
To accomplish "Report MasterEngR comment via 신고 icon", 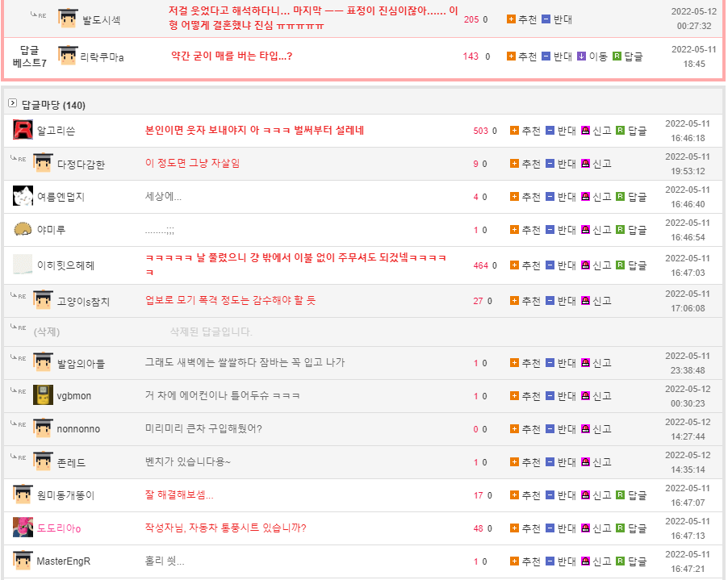I will pyautogui.click(x=585, y=561).
